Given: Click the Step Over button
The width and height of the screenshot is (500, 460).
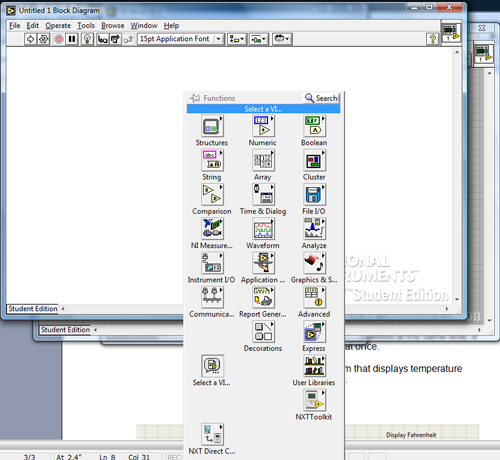Looking at the screenshot, I should pyautogui.click(x=115, y=39).
